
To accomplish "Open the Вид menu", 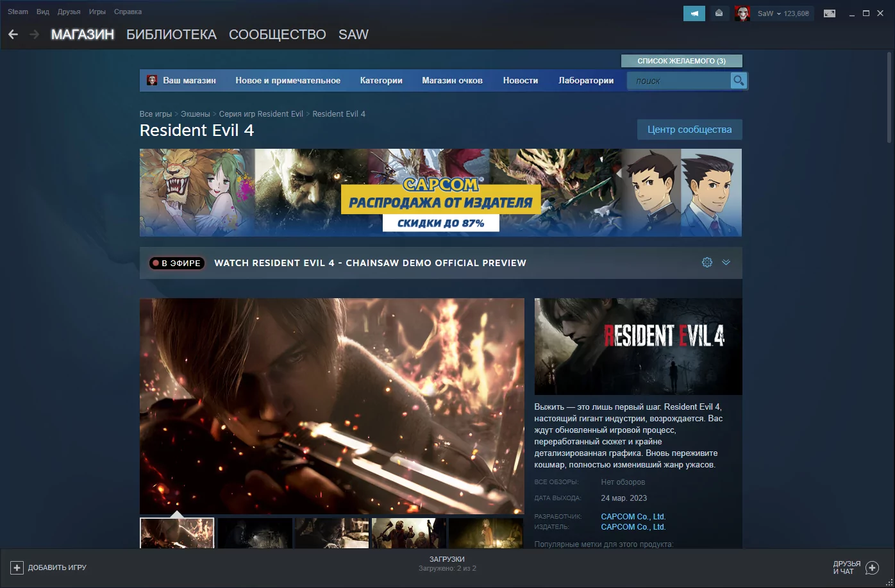I will click(x=43, y=12).
